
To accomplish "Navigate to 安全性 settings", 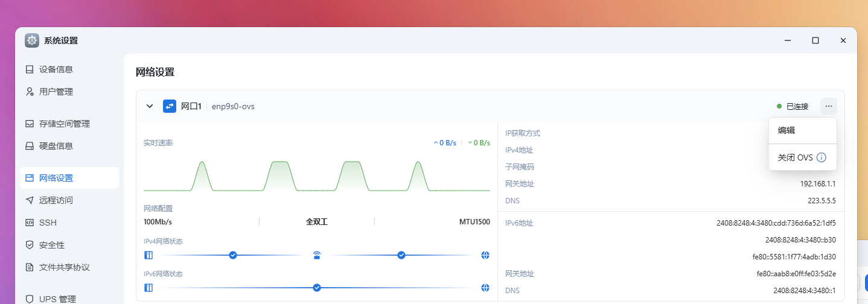I will click(x=52, y=245).
